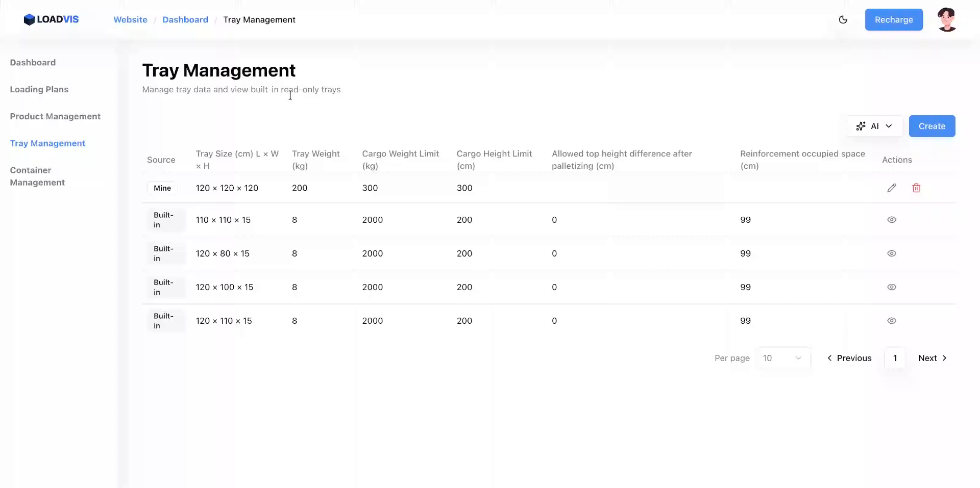View details of the 110 × 110 × 15 tray
Screen dimensions: 980x488
click(892, 220)
